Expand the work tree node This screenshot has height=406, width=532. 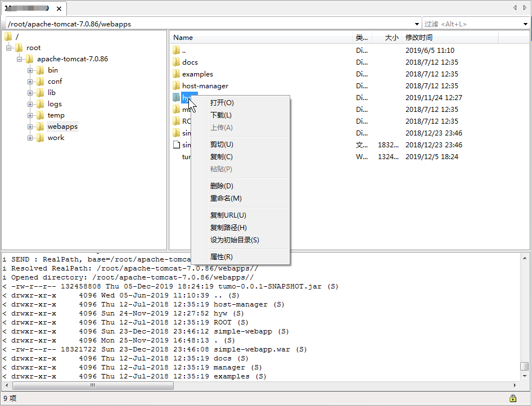[x=30, y=138]
